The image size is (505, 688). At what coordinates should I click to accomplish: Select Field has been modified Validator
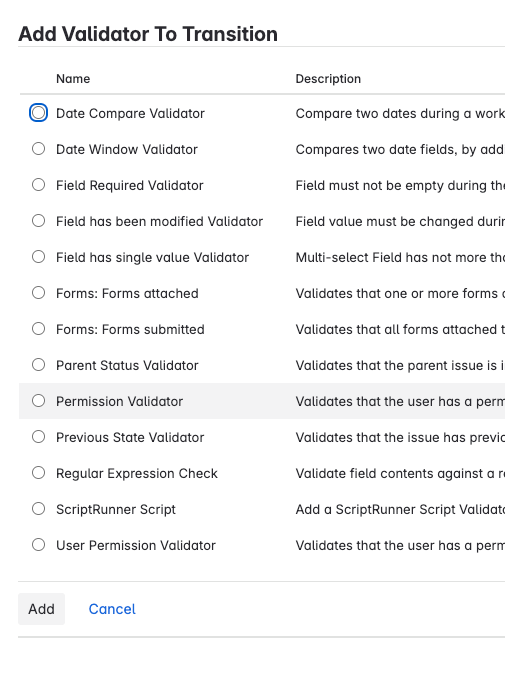tap(39, 221)
